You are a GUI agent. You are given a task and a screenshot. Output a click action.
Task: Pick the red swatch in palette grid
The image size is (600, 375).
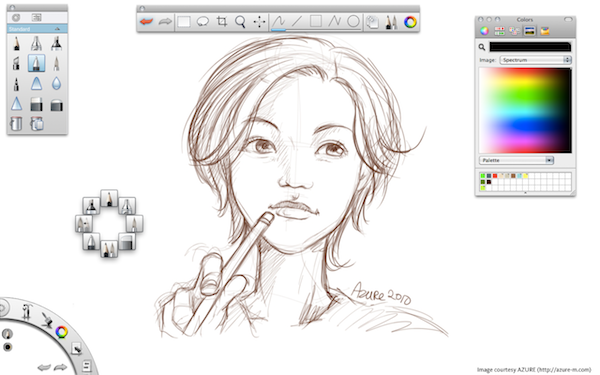[495, 176]
